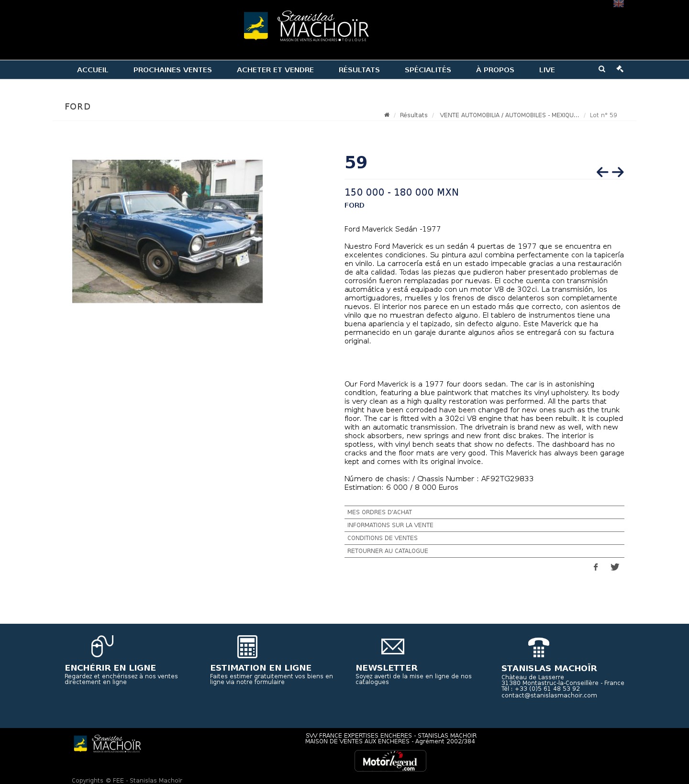Viewport: 689px width, 784px height.
Task: Enlarge the blue Ford Maverick photo
Action: click(167, 232)
